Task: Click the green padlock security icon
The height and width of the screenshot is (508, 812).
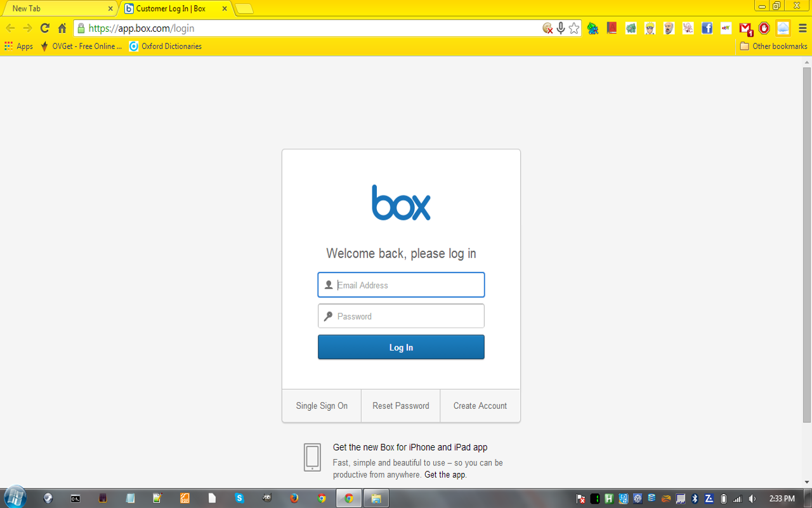Action: click(x=81, y=28)
